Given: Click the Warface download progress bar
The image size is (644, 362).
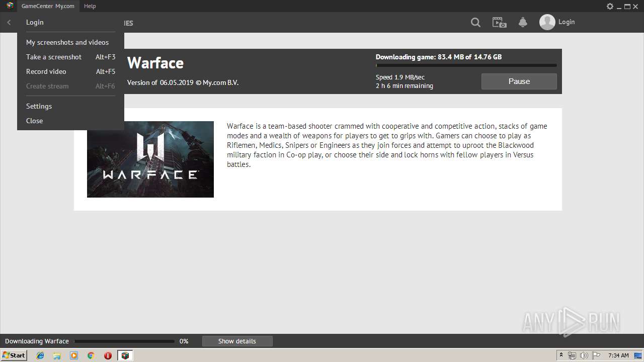Looking at the screenshot, I should pyautogui.click(x=466, y=65).
